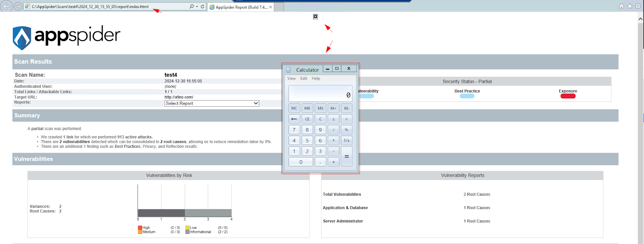Image resolution: width=644 pixels, height=244 pixels.
Task: Click the Calculator title bar app icon
Action: click(x=288, y=70)
